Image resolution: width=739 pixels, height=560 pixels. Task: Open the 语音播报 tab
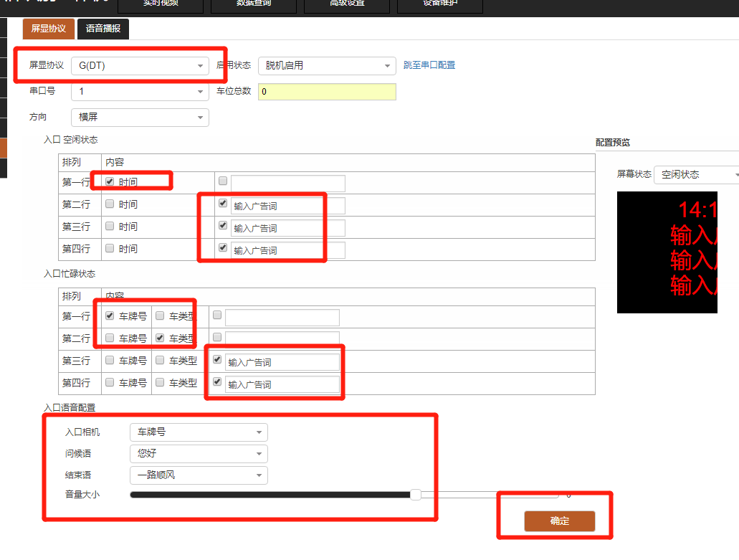click(x=103, y=29)
